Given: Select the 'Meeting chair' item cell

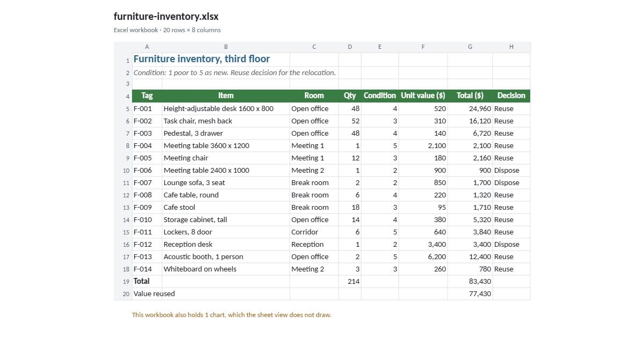Looking at the screenshot, I should (226, 158).
